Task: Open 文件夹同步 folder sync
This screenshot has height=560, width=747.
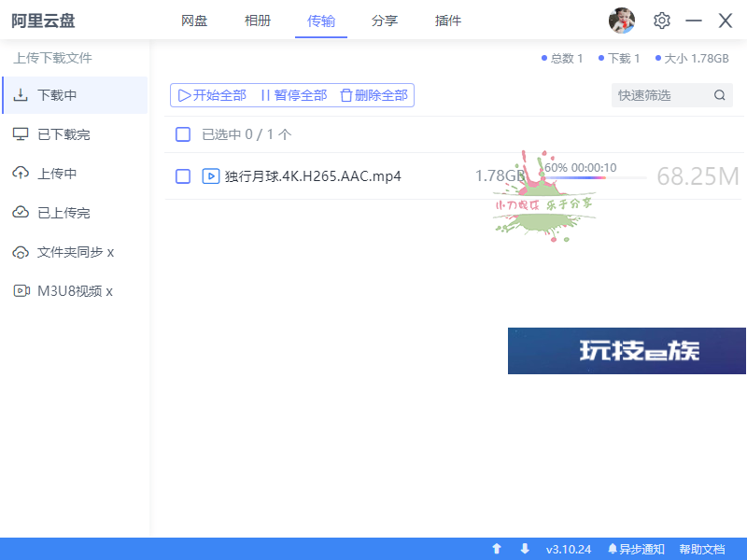Action: (x=75, y=252)
